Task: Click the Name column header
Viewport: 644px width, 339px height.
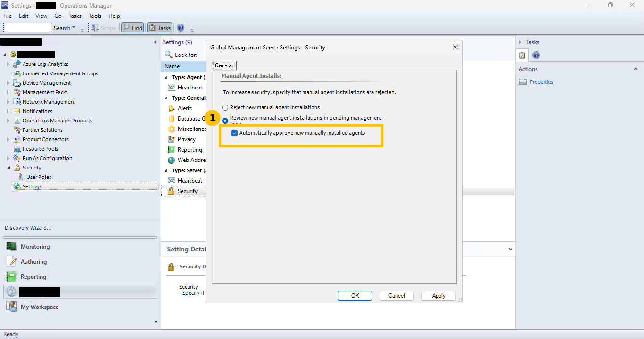Action: pyautogui.click(x=184, y=66)
